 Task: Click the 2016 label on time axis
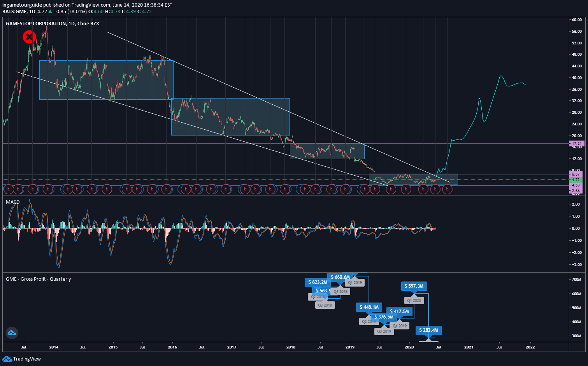click(x=172, y=347)
